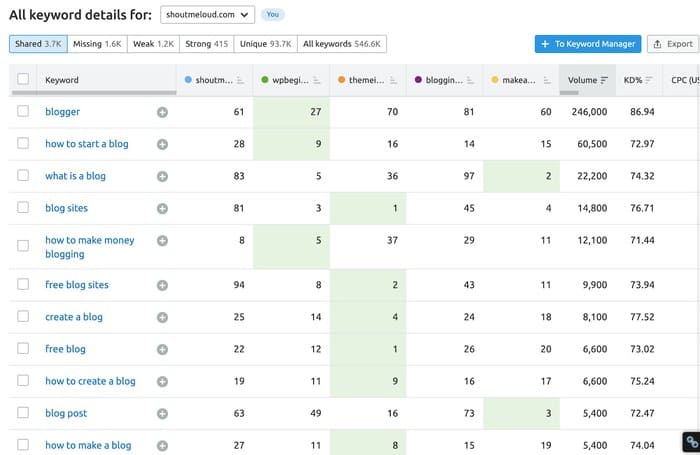700x455 pixels.
Task: Sort by Volume column sort icon
Action: coord(604,80)
